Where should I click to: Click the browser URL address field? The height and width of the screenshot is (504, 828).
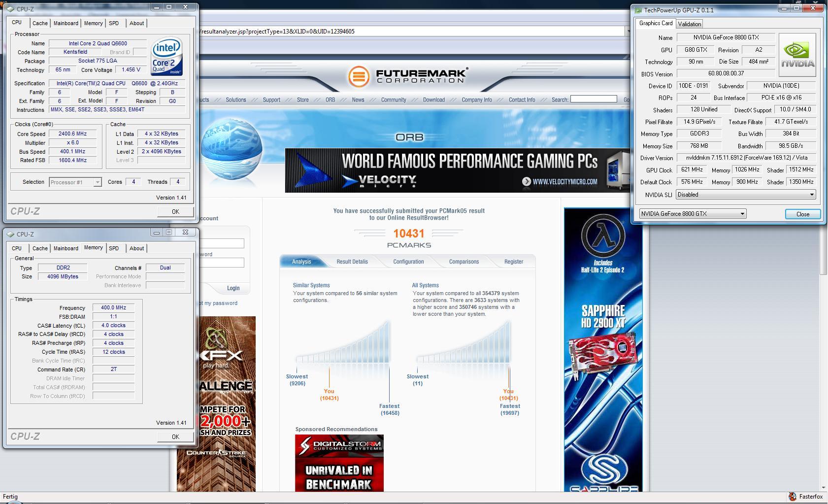[x=411, y=31]
